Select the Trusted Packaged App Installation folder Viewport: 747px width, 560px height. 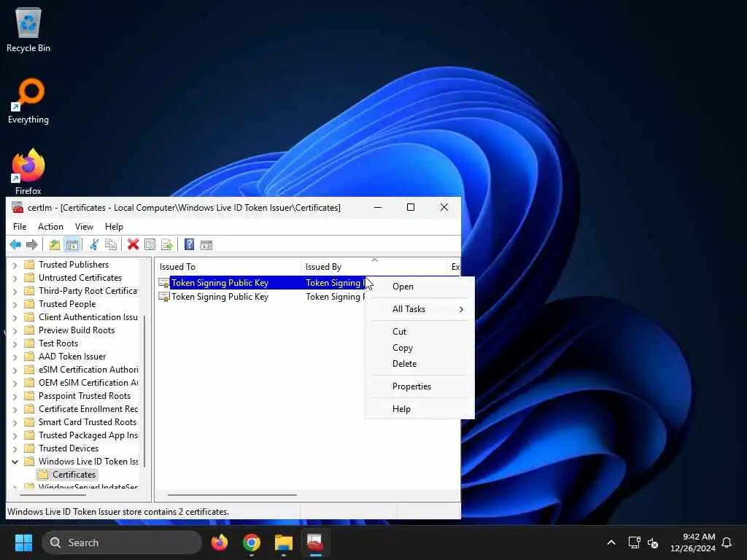82,435
